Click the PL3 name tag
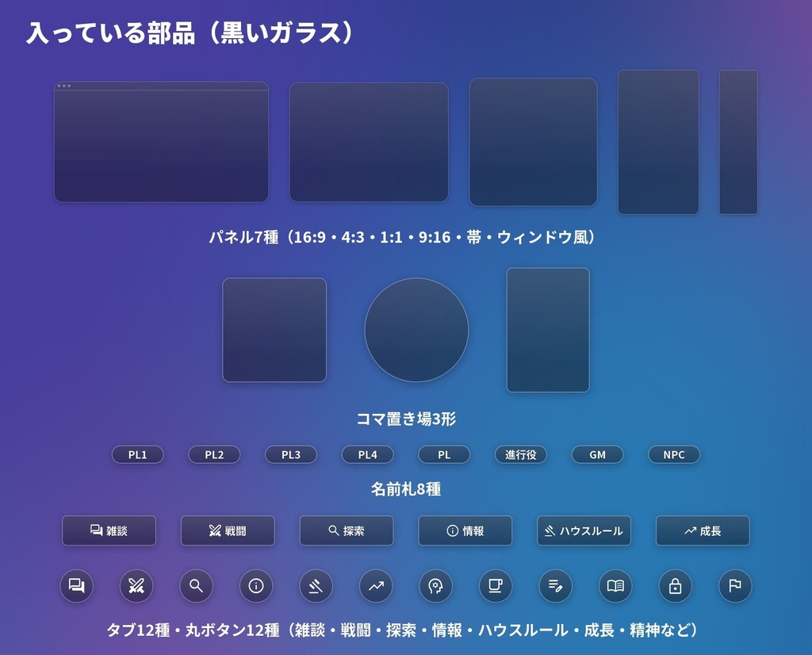 [x=291, y=454]
